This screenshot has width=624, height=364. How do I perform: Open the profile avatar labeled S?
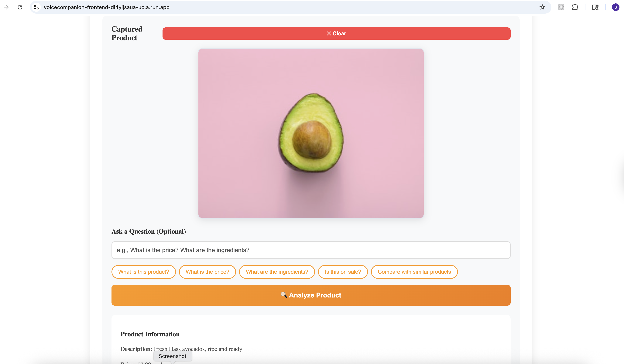click(x=615, y=7)
